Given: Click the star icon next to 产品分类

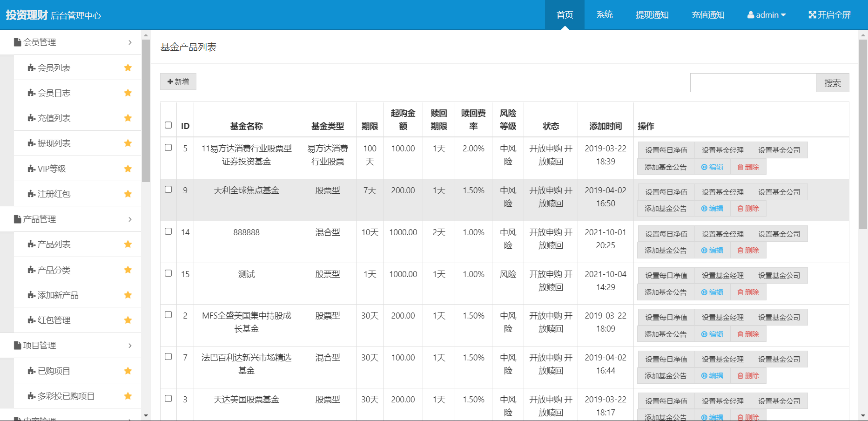Looking at the screenshot, I should coord(128,270).
